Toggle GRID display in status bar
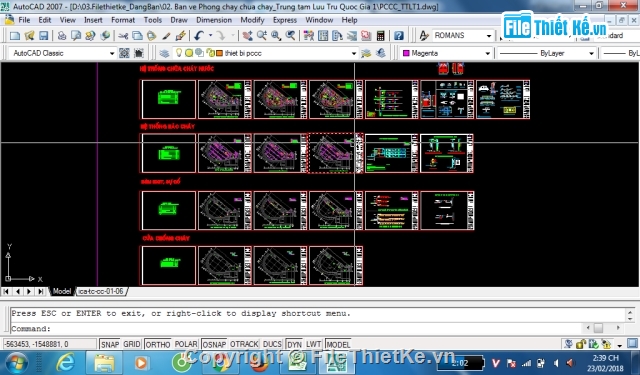The height and width of the screenshot is (375, 640). 131,344
